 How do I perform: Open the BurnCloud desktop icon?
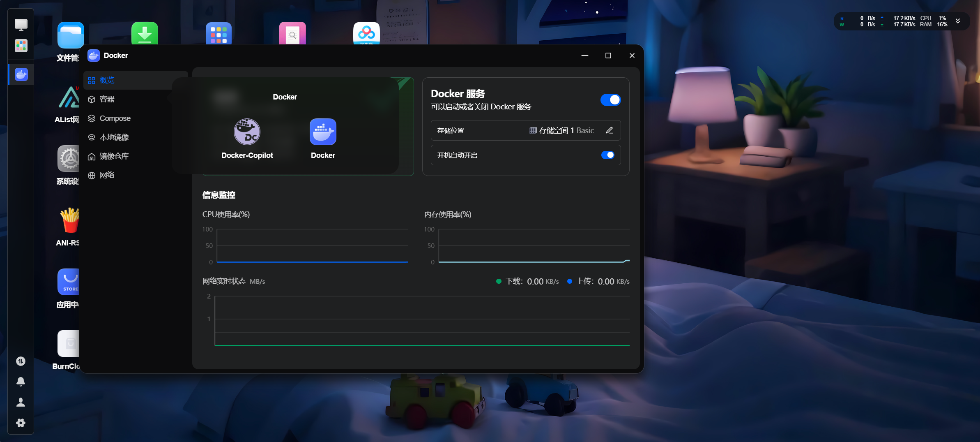(68, 344)
